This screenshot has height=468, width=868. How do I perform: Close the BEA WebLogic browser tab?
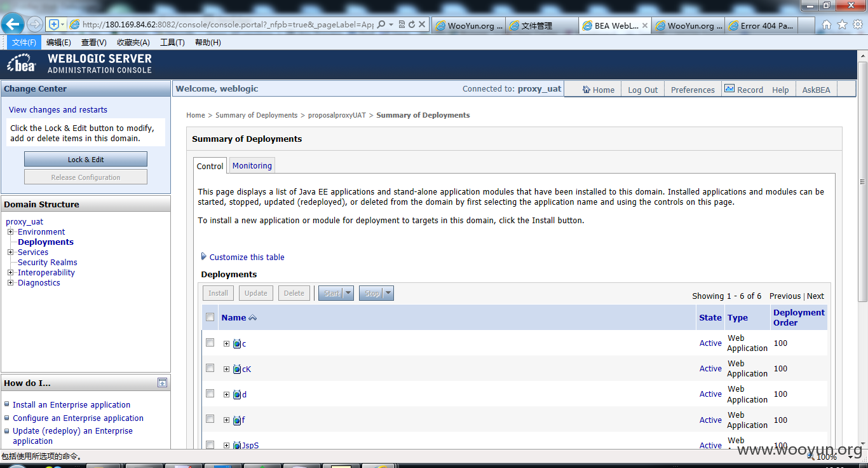coord(644,25)
